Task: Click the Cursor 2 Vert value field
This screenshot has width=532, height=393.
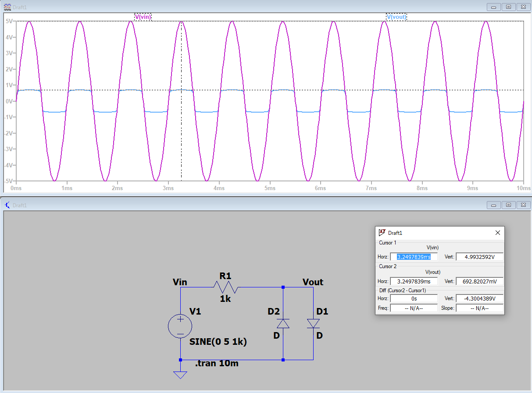Action: click(479, 281)
